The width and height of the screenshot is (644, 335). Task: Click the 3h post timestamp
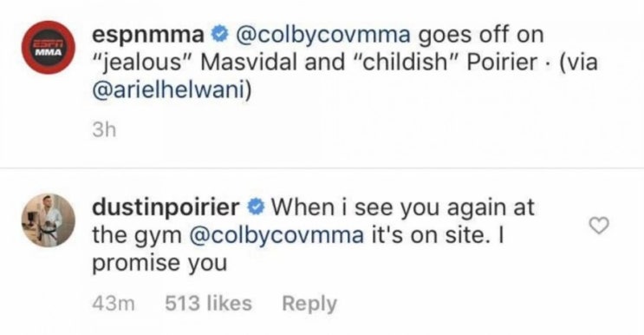[x=104, y=131]
